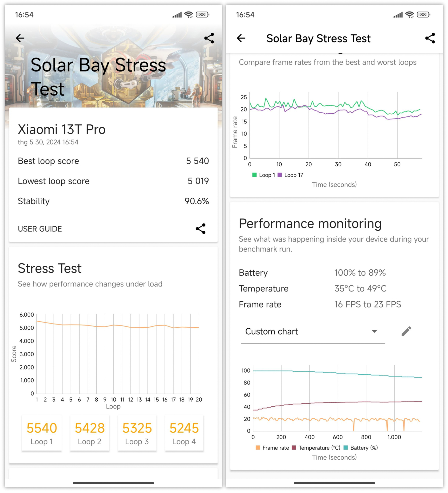Tap the Temperature 35°C to 49°C value
448x493 pixels.
point(360,289)
